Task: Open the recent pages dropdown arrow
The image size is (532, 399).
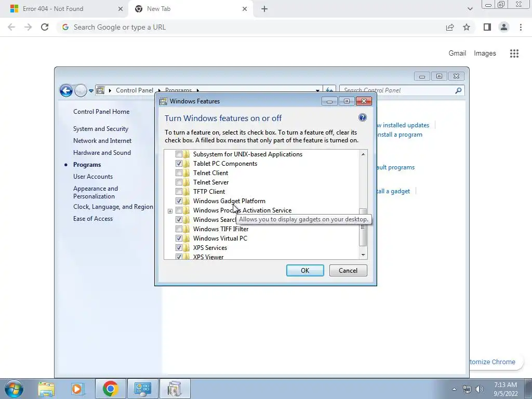Action: pyautogui.click(x=91, y=90)
